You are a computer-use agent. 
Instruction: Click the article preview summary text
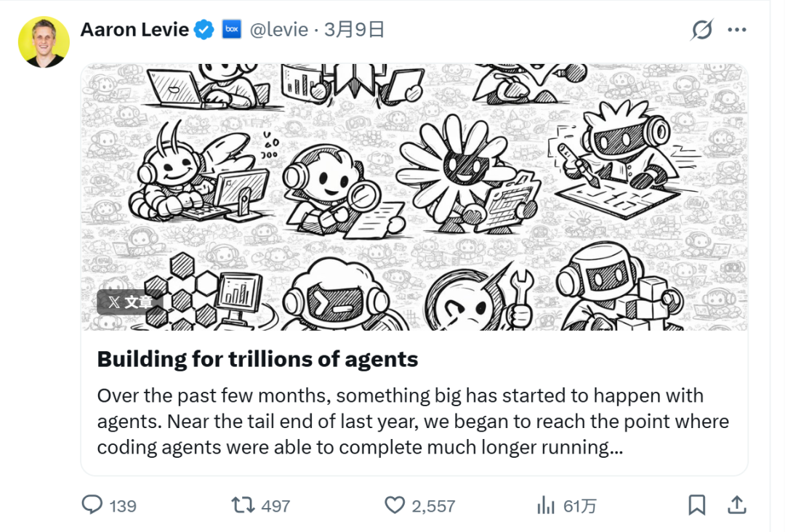coord(413,422)
